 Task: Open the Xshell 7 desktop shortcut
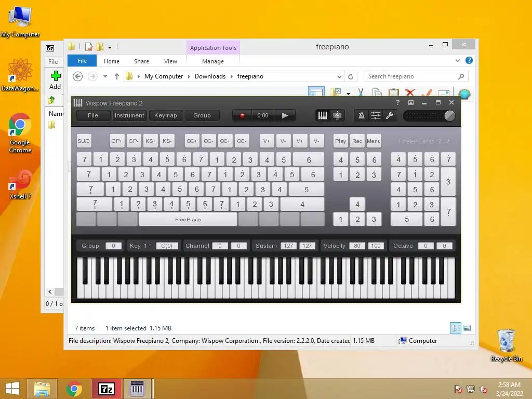[20, 184]
